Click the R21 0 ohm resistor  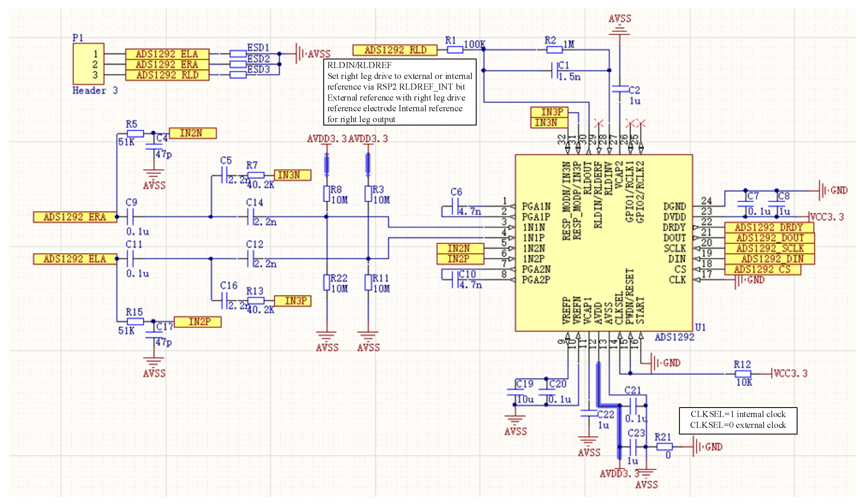[x=664, y=447]
